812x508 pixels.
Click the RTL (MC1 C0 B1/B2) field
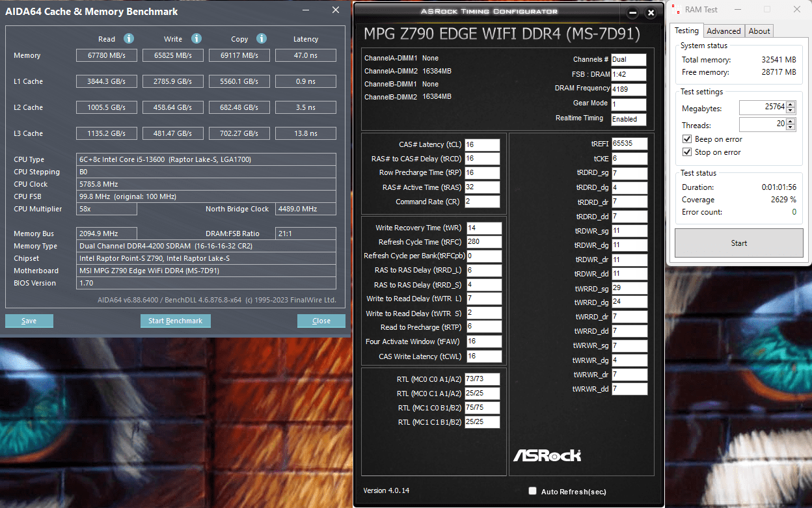[x=482, y=408]
